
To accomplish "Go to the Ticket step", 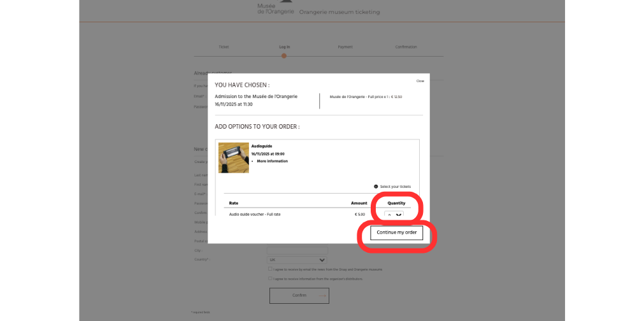I will 224,47.
